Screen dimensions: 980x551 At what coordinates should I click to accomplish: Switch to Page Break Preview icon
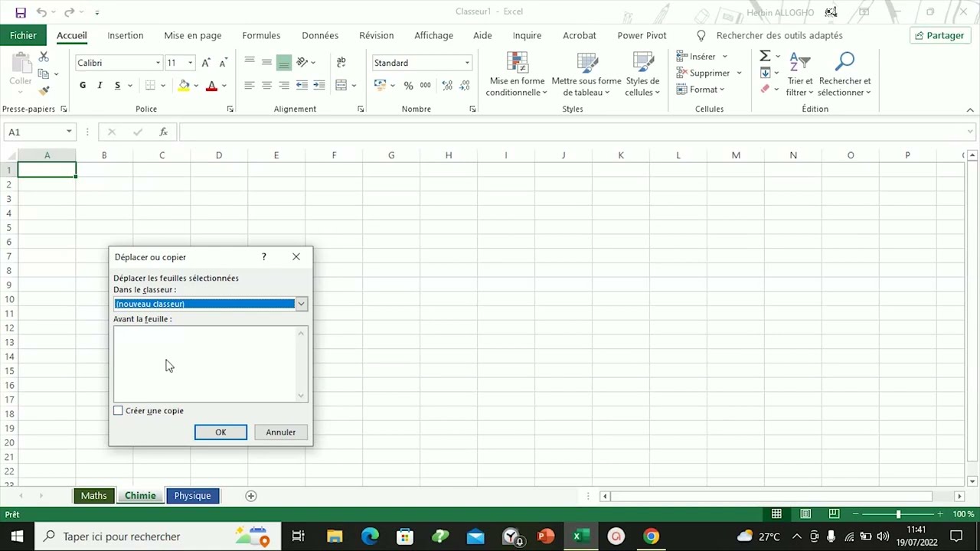(x=834, y=514)
